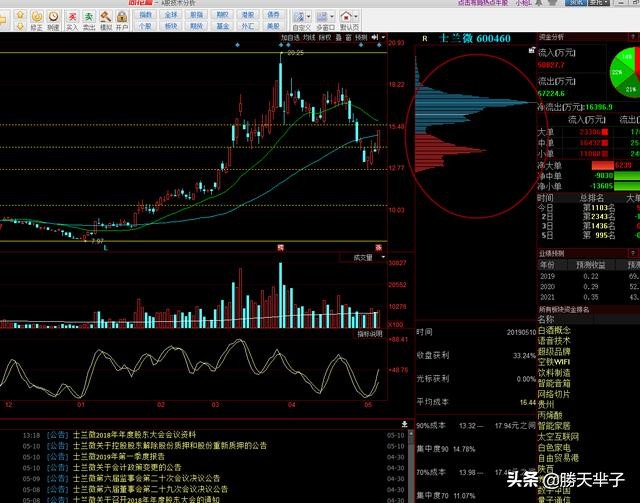Open the 期货 futures tab
The height and width of the screenshot is (503, 640).
pos(197,26)
